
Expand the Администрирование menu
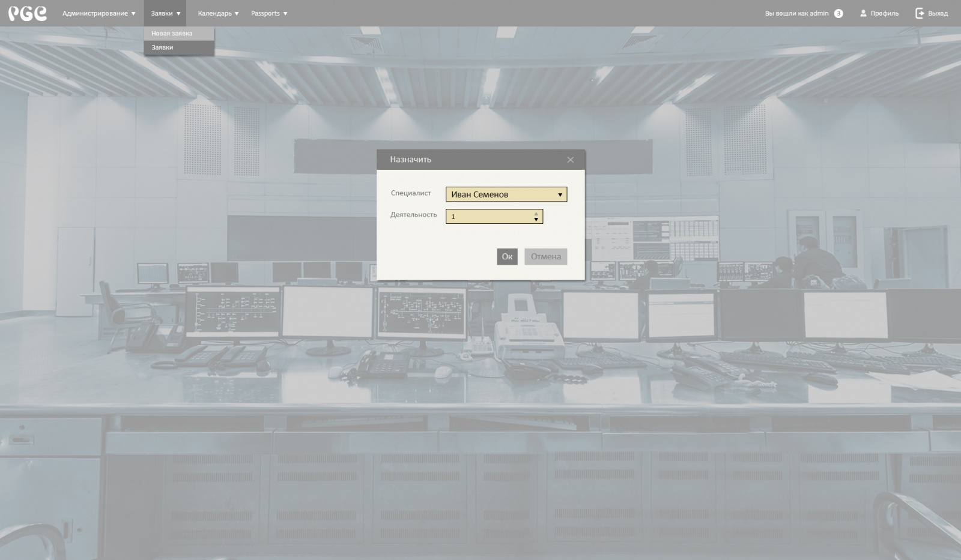[x=99, y=13]
